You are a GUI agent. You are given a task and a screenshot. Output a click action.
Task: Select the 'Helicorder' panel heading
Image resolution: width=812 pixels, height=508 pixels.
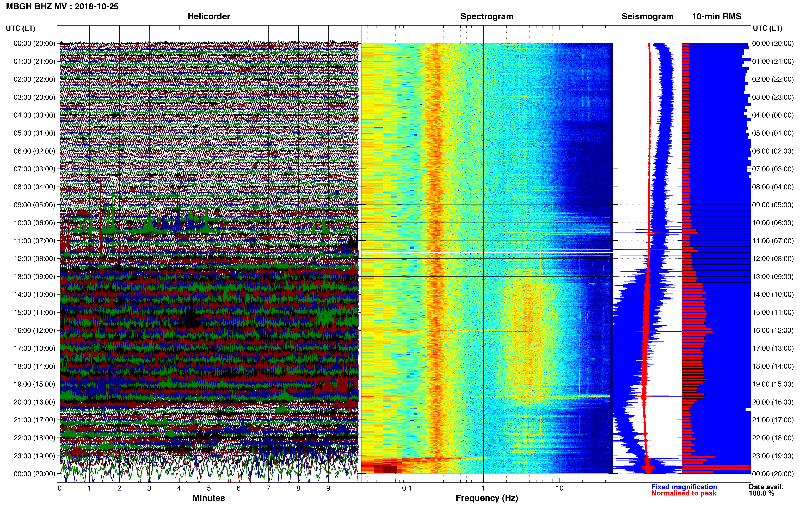tap(209, 16)
